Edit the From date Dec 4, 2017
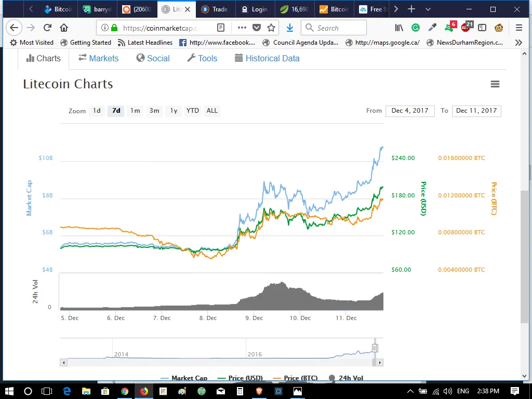 [410, 111]
